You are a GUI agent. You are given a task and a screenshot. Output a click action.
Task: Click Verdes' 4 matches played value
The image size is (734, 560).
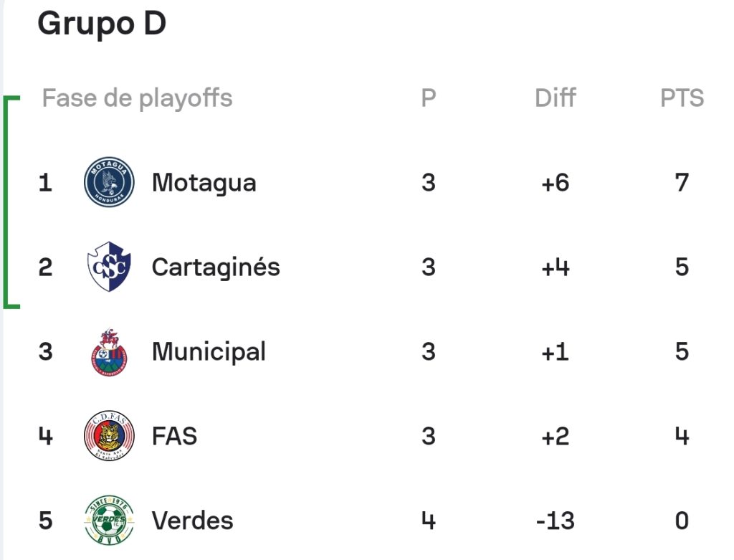coord(429,521)
